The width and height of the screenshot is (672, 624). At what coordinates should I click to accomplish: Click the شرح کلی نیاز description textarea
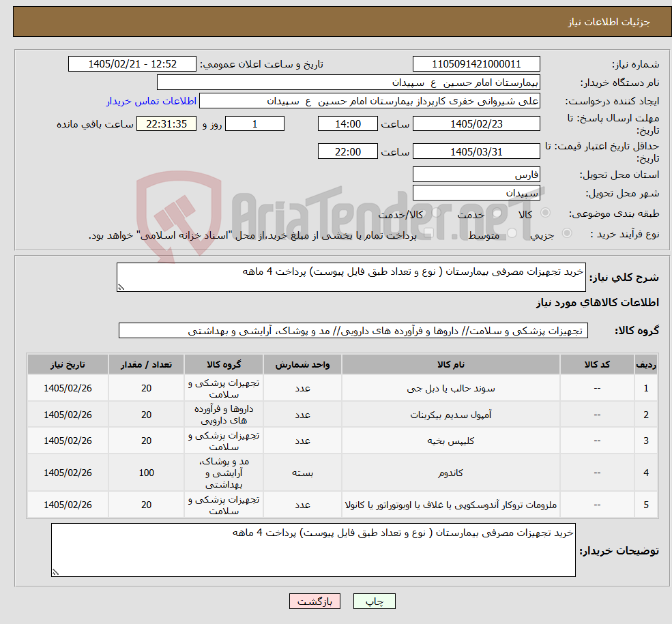pos(351,277)
